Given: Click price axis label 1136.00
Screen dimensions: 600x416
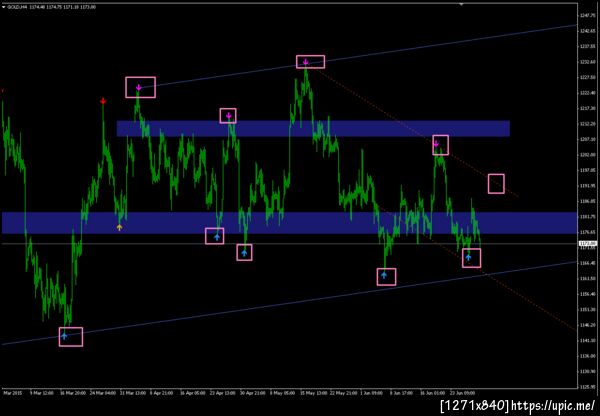Looking at the screenshot, I should 587,356.
